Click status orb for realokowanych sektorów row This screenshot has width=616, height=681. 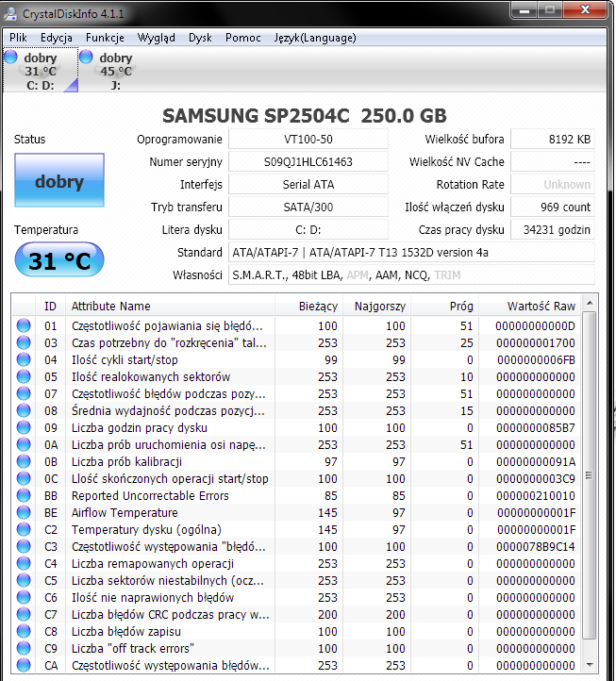(24, 376)
